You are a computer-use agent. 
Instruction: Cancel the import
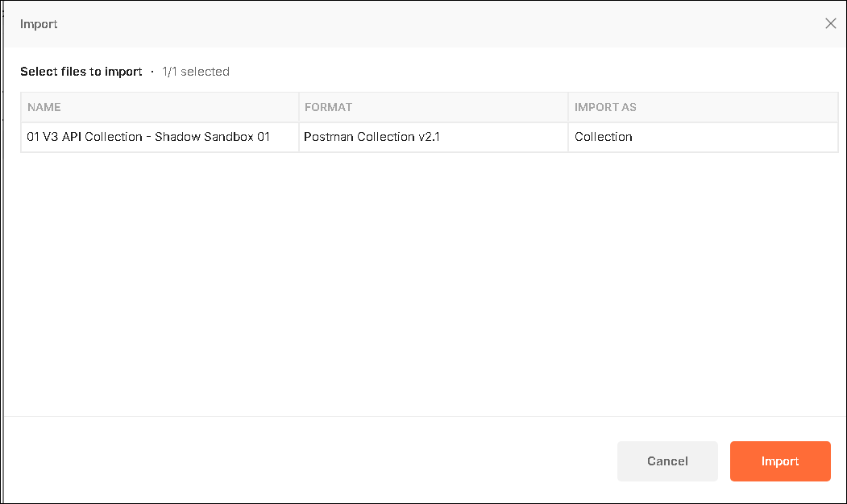[x=667, y=461]
